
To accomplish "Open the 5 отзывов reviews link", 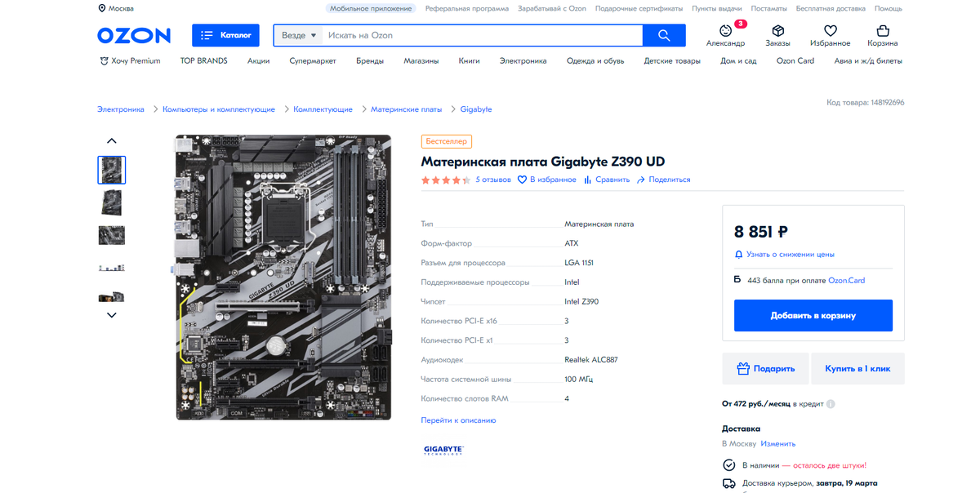I will pyautogui.click(x=493, y=180).
